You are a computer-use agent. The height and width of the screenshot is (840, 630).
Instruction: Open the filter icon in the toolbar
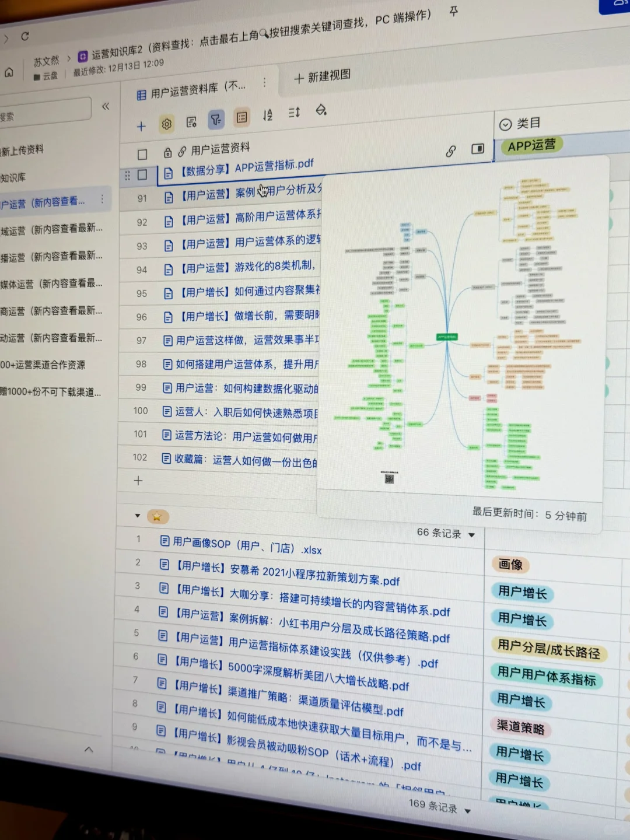point(216,119)
